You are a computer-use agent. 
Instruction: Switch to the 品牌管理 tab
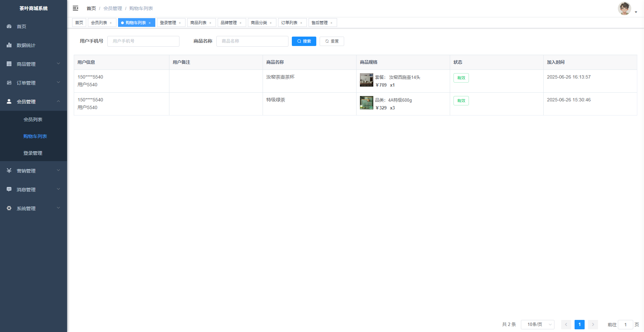[228, 22]
